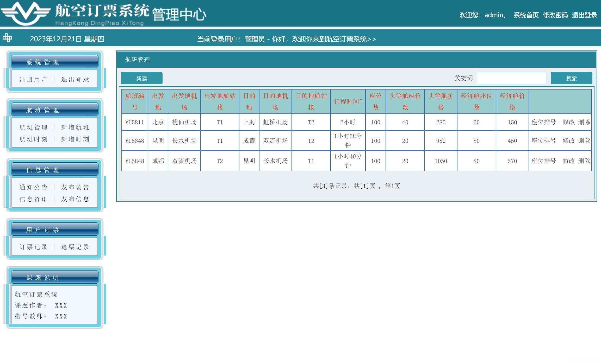Click 删除 for the Chengdu to Kunming flight
The width and height of the screenshot is (601, 364).
point(584,161)
